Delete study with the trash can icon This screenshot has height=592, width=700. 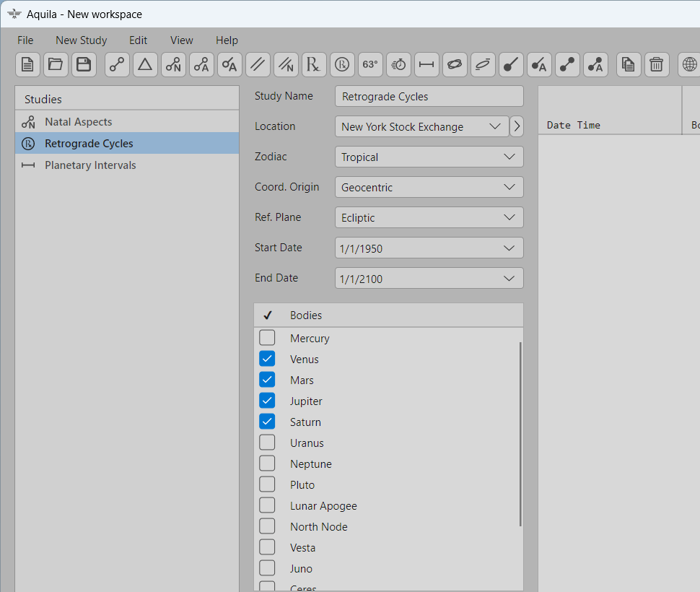(656, 65)
